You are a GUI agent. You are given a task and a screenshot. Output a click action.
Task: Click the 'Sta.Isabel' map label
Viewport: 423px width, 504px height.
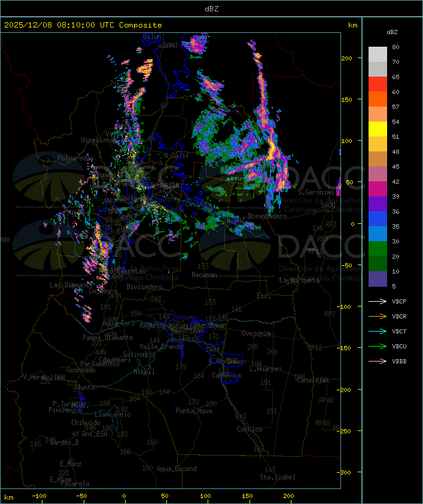point(278,477)
